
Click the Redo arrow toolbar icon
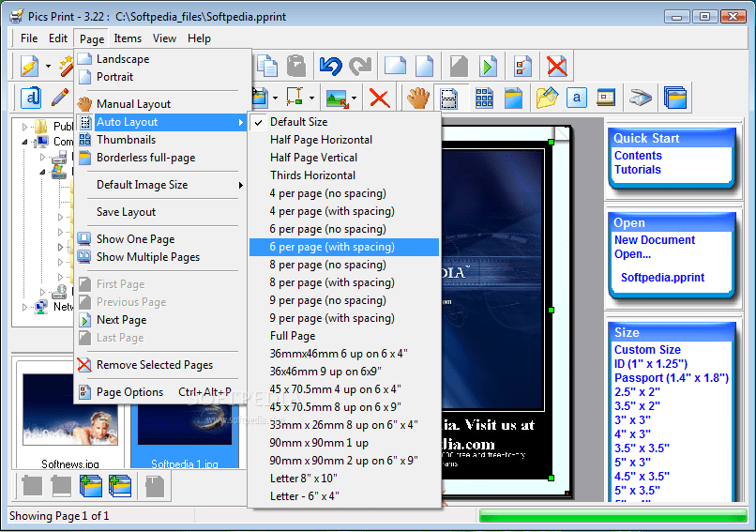tap(360, 66)
